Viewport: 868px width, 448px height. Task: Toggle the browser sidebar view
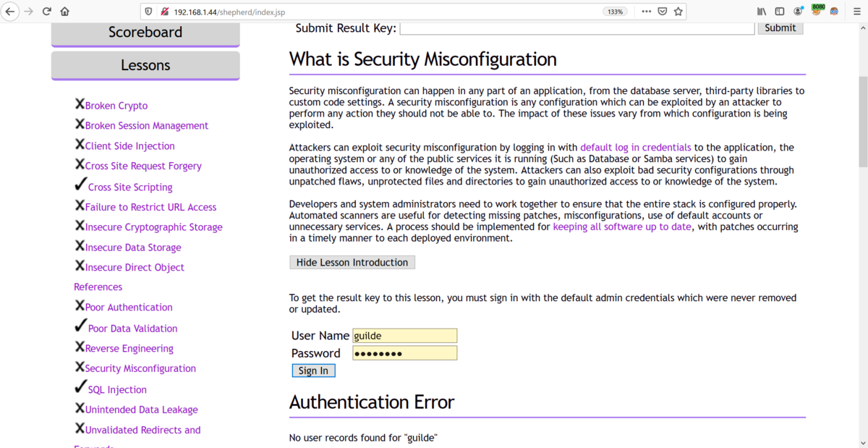780,12
